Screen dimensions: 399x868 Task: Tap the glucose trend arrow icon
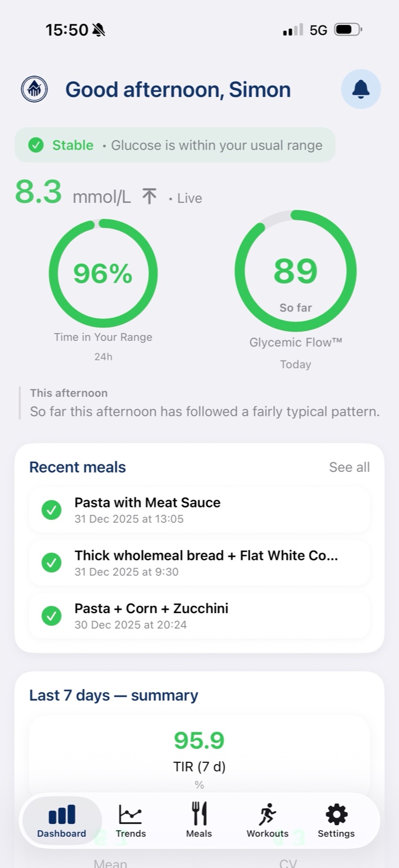coord(149,197)
